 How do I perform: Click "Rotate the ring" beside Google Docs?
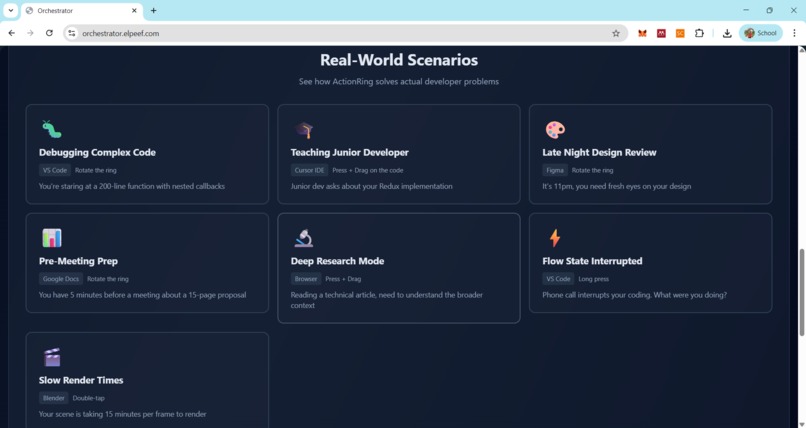click(x=108, y=279)
